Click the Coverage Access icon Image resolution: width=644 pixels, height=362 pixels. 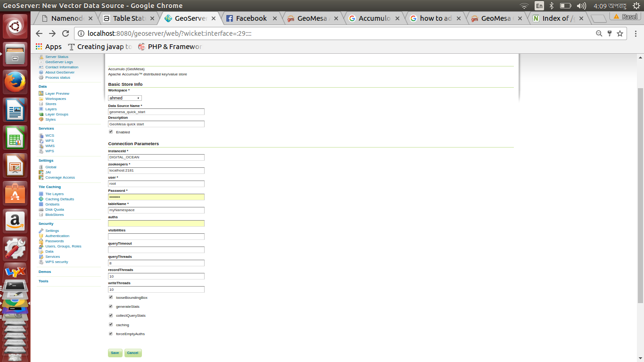(x=41, y=178)
